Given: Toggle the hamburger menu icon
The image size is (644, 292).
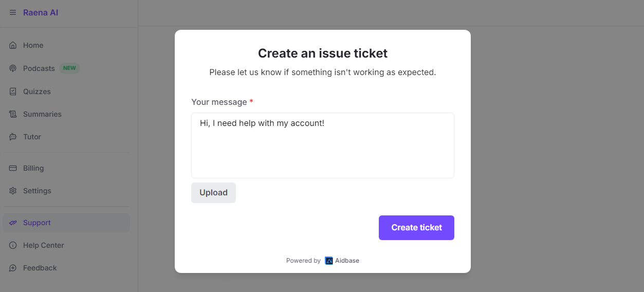Looking at the screenshot, I should point(13,12).
